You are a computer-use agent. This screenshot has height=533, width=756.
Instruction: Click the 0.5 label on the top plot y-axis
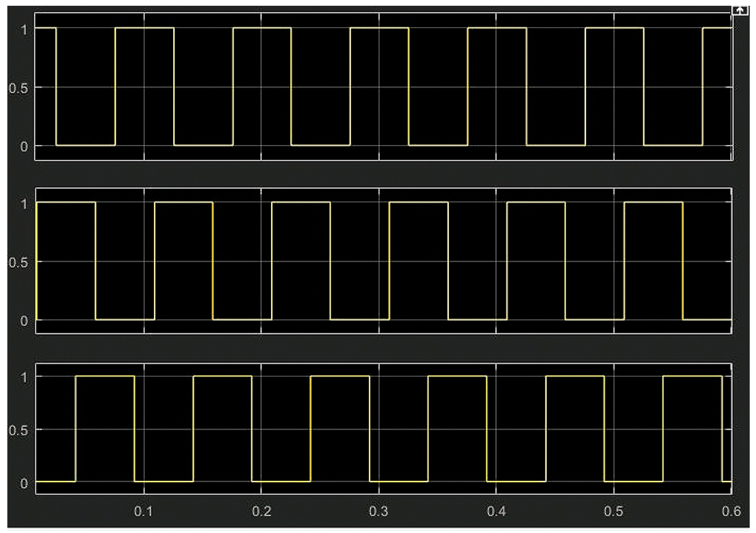pos(18,87)
